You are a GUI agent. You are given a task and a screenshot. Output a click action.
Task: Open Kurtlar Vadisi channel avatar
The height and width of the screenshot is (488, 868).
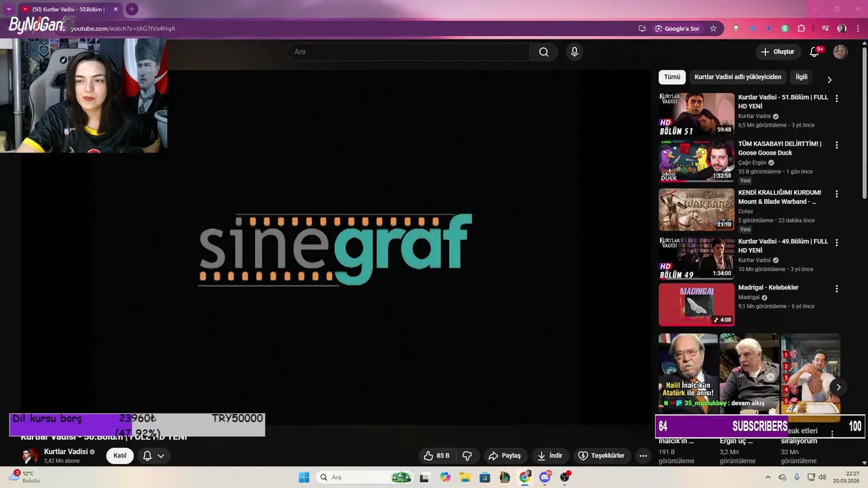31,455
